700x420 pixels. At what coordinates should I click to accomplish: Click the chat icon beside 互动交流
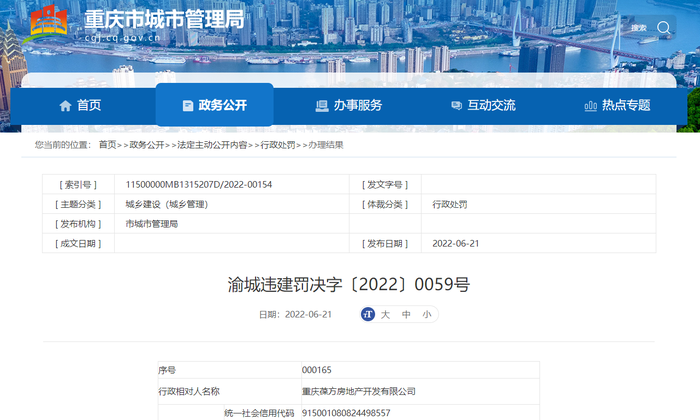[456, 106]
